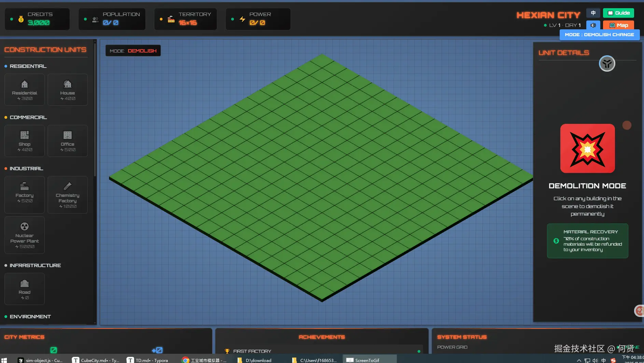Click the red demolition explosion icon
644x363 pixels.
588,148
